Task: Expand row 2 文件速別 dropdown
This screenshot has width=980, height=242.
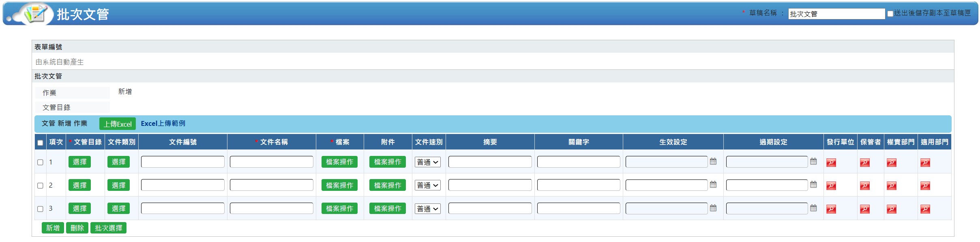Action: click(428, 185)
